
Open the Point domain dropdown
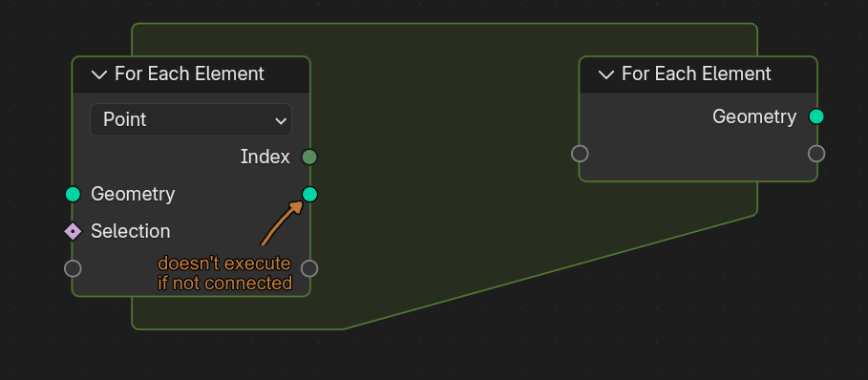pos(190,119)
